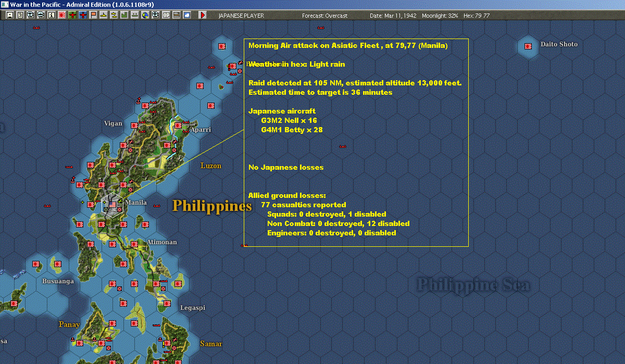Select red plane on green background icon
The height and width of the screenshot is (364, 625).
[x=72, y=15]
